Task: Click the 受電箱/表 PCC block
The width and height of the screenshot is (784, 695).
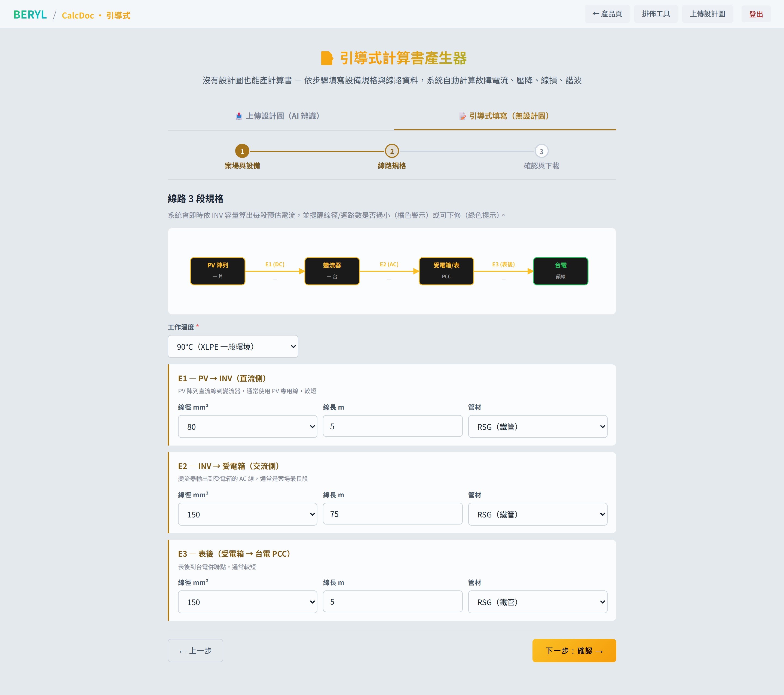Action: point(446,271)
